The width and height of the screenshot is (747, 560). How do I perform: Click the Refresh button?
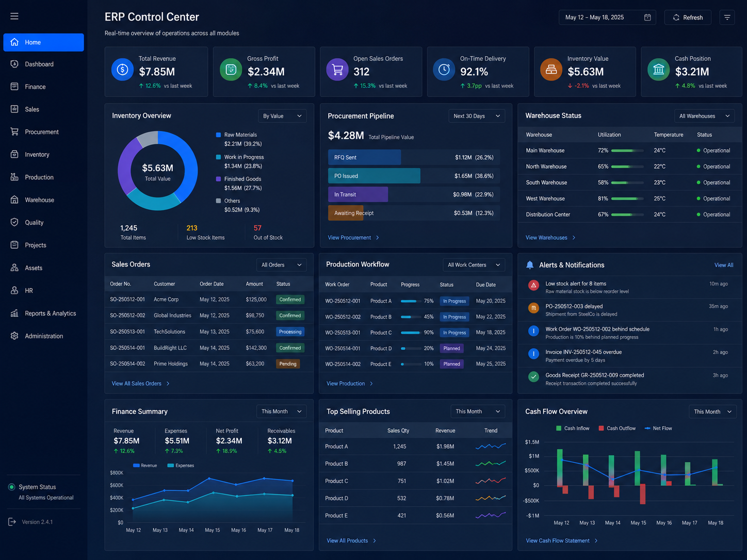tap(688, 18)
